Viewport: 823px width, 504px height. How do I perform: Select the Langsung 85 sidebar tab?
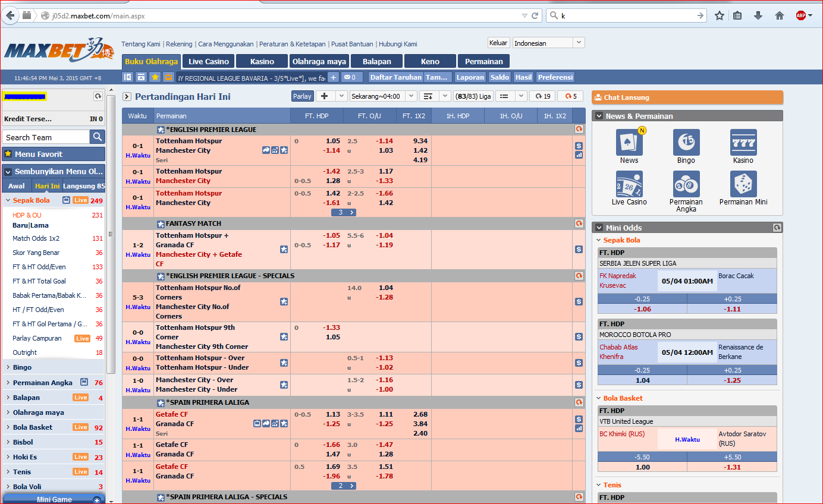[x=84, y=186]
